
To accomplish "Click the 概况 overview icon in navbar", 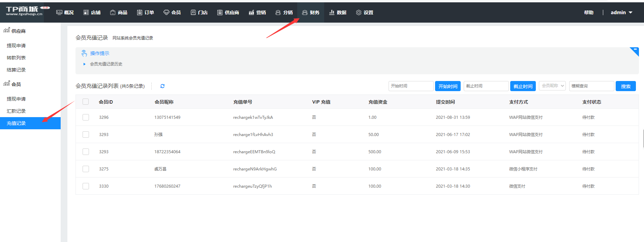I will click(59, 12).
